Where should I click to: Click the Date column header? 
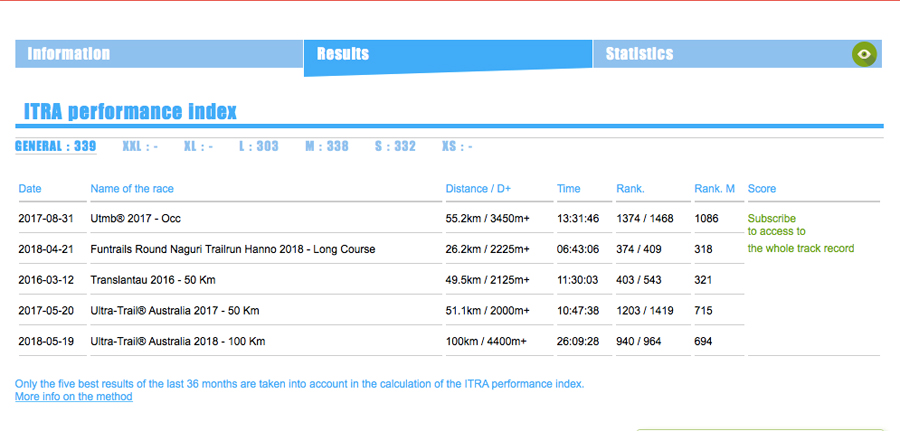click(x=30, y=188)
